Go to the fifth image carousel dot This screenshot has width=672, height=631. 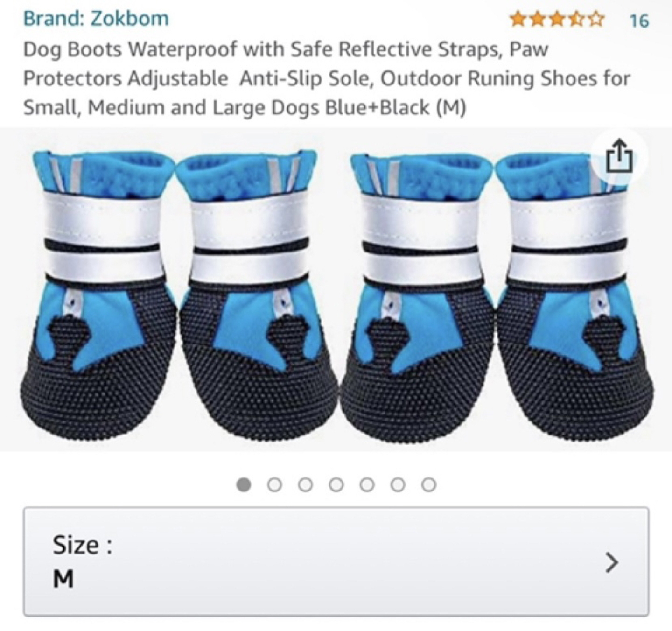point(367,485)
